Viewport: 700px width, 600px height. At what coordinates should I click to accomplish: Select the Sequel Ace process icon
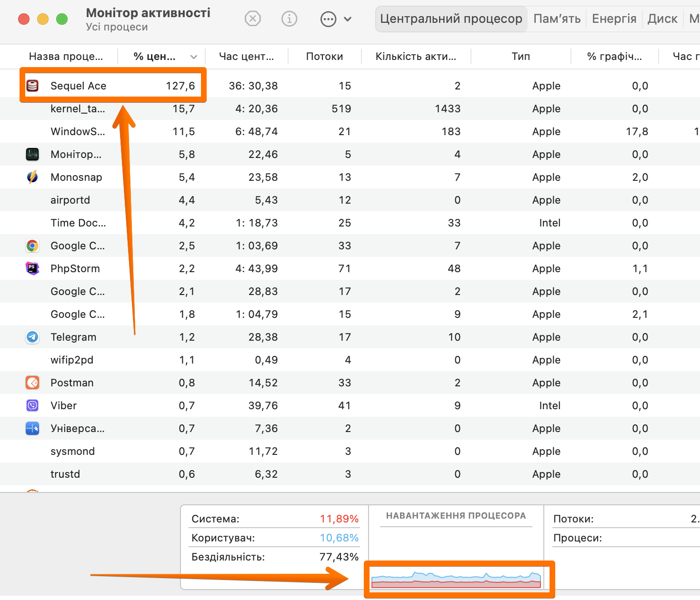coord(32,86)
